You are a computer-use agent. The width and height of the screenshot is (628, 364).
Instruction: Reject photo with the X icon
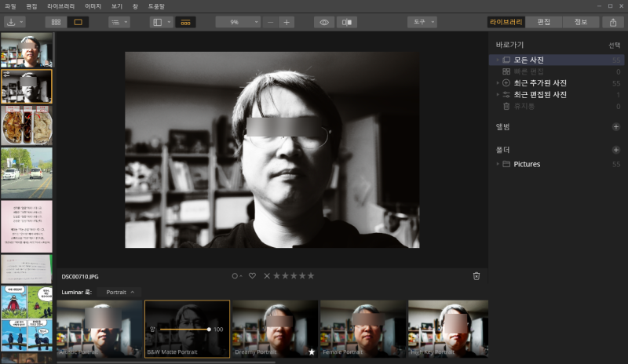click(267, 276)
